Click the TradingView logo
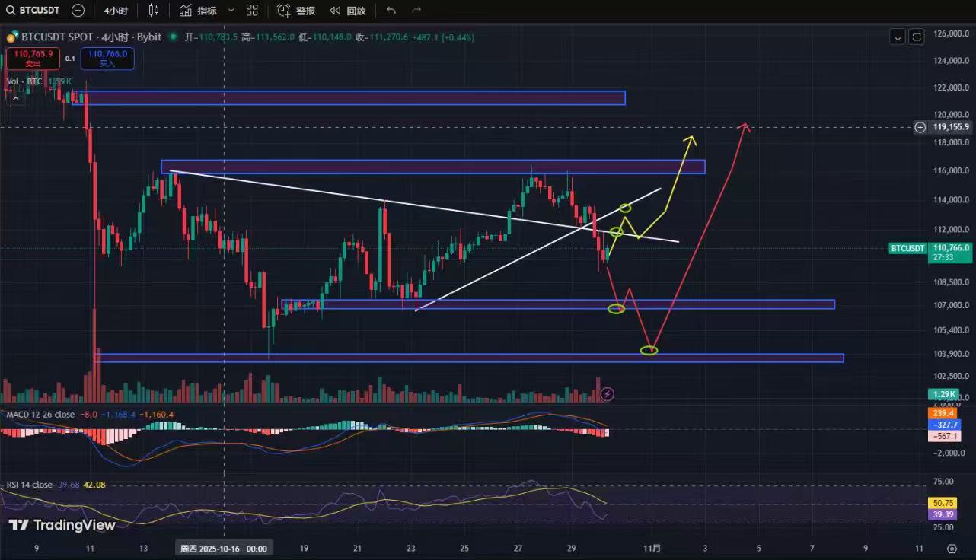This screenshot has width=976, height=560. [62, 525]
